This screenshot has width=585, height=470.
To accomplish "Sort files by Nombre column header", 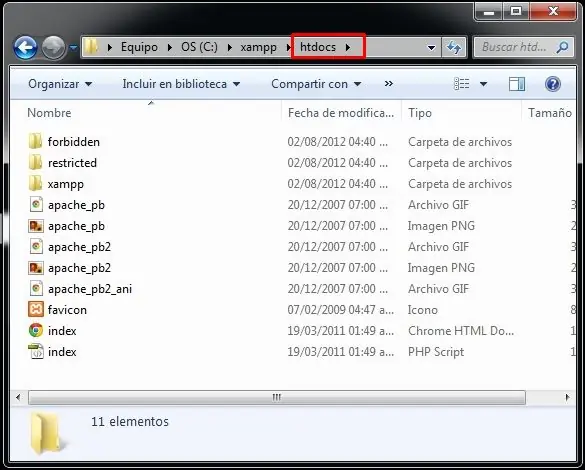I will click(x=49, y=113).
